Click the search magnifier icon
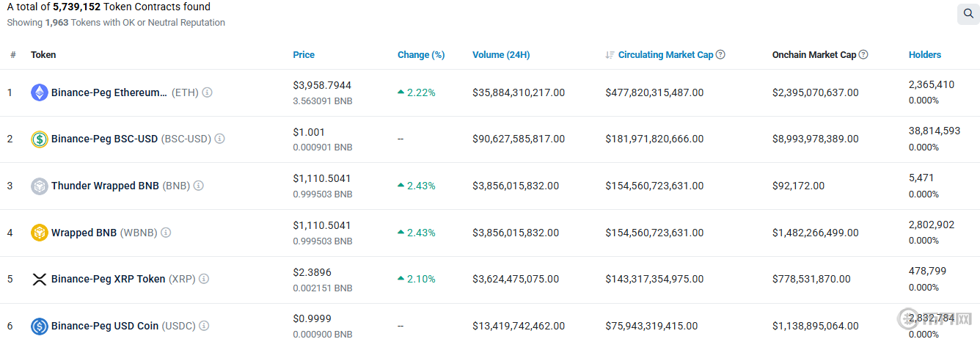 point(967,14)
